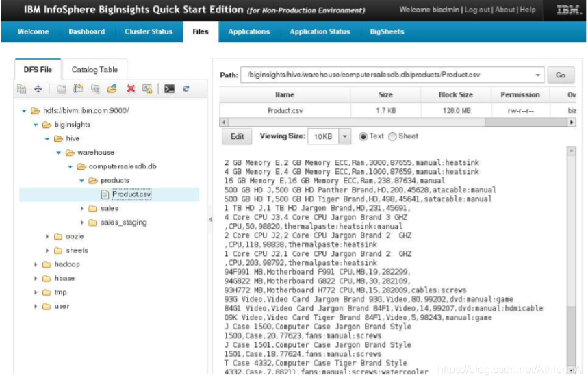The image size is (588, 382).
Task: Select the DFS File tab
Action: point(38,70)
